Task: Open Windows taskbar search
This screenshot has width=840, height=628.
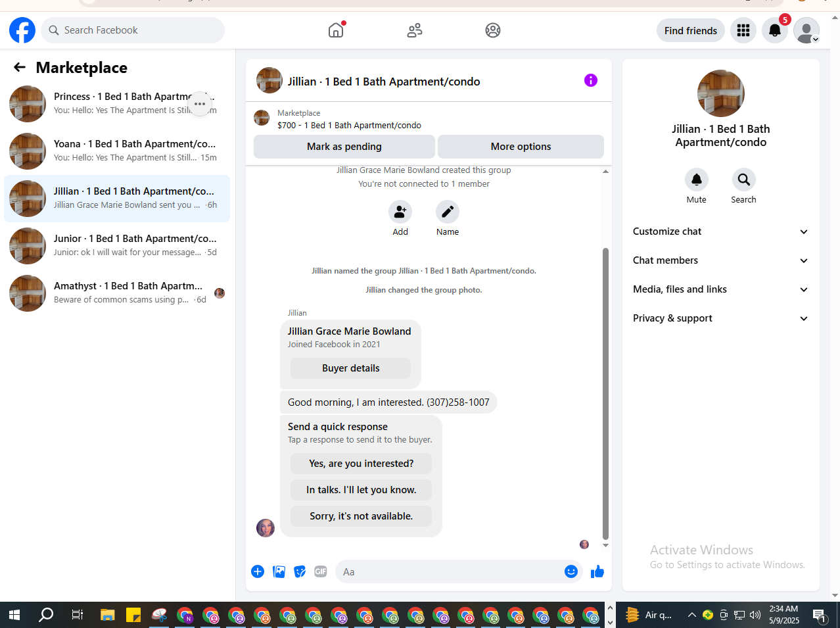Action: click(x=46, y=615)
